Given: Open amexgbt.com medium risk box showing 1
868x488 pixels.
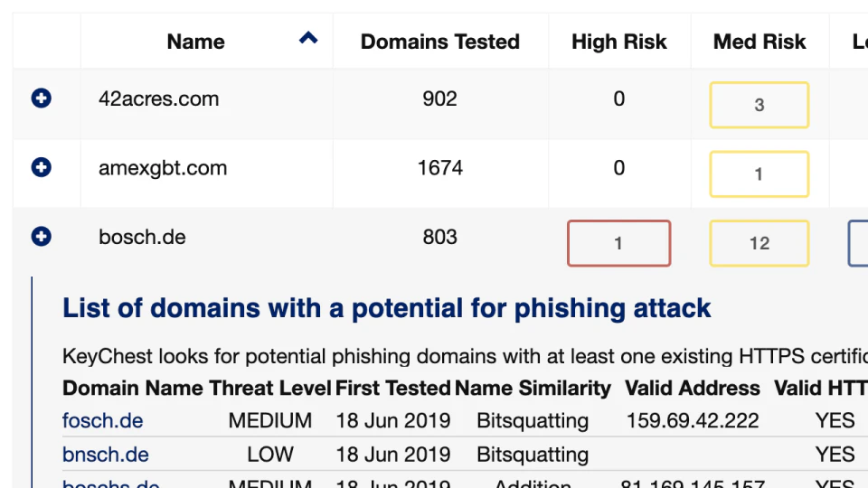Looking at the screenshot, I should click(759, 174).
